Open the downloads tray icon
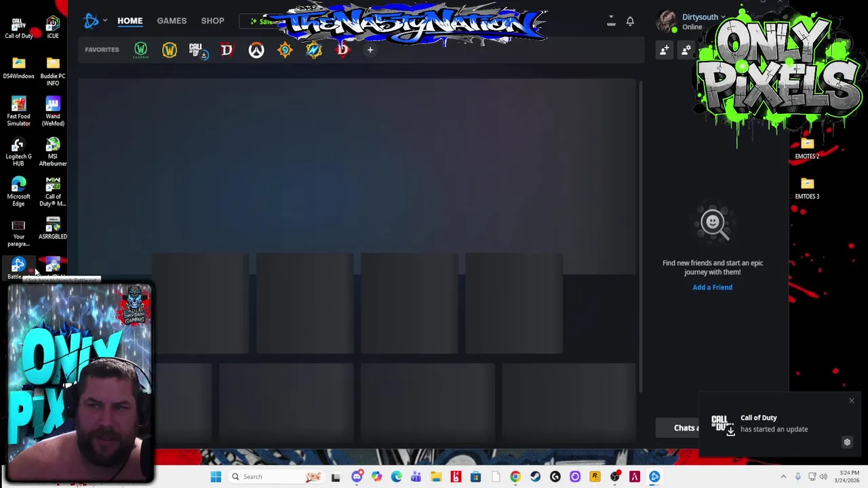The width and height of the screenshot is (868, 488). click(x=611, y=21)
